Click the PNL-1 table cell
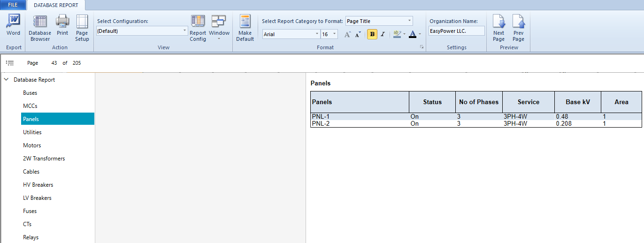Viewport: 644px width, 243px height. click(x=360, y=116)
